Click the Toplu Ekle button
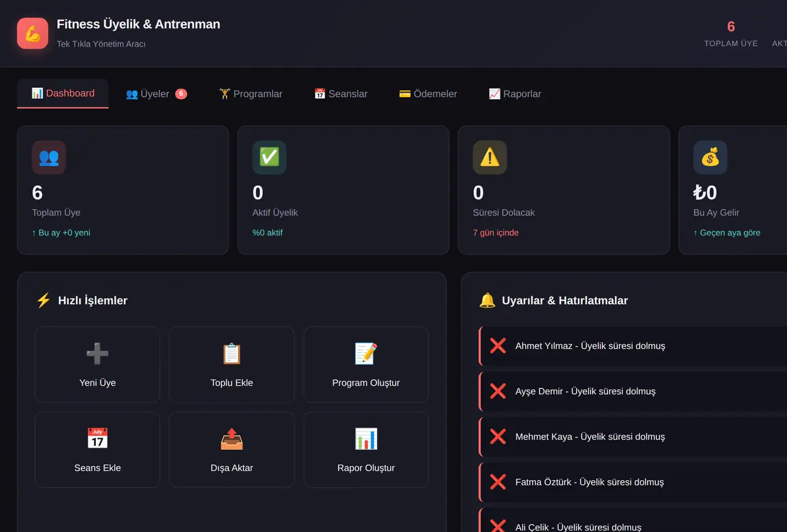Image resolution: width=787 pixels, height=532 pixels. point(232,365)
